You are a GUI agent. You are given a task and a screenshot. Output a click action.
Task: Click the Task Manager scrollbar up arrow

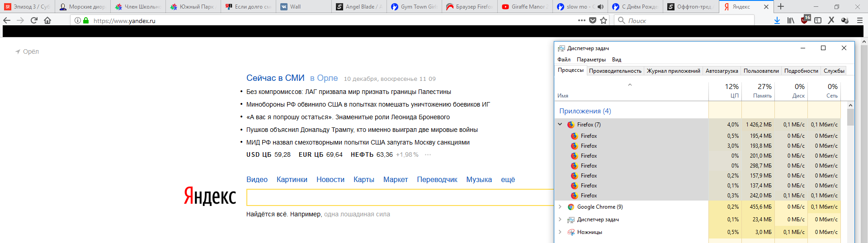pyautogui.click(x=850, y=105)
